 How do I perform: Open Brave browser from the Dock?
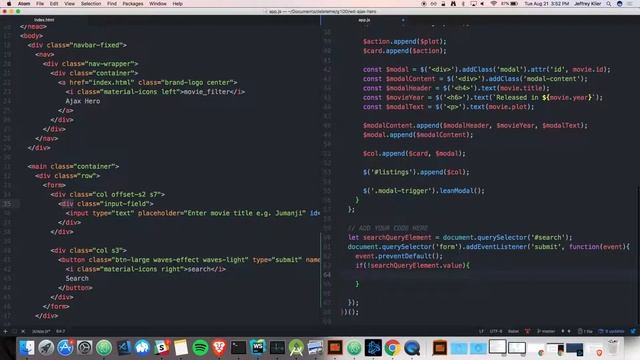tap(219, 348)
